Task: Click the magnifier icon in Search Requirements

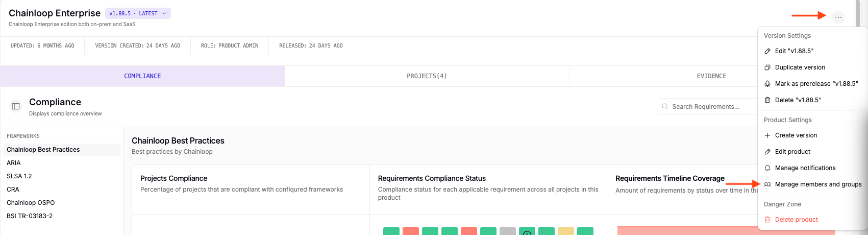Action: (665, 107)
